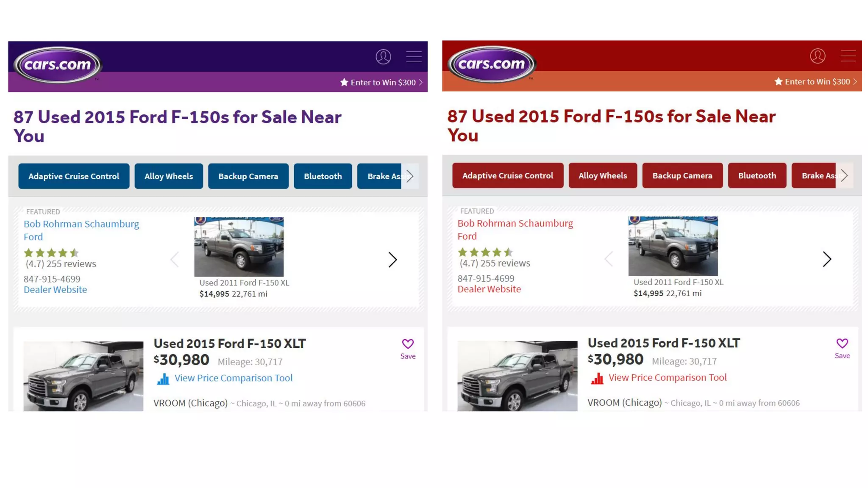Click the purple heart Save icon

coord(408,344)
